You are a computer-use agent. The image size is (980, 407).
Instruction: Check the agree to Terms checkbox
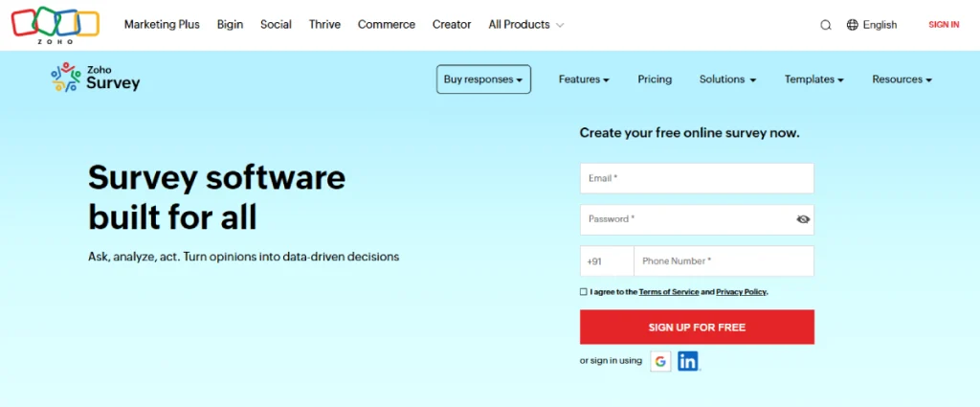pyautogui.click(x=584, y=292)
